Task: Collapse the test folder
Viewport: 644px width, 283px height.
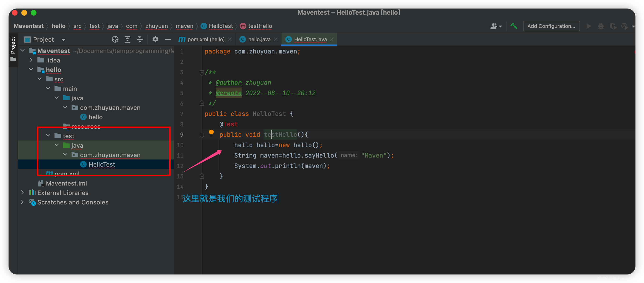Action: point(48,136)
